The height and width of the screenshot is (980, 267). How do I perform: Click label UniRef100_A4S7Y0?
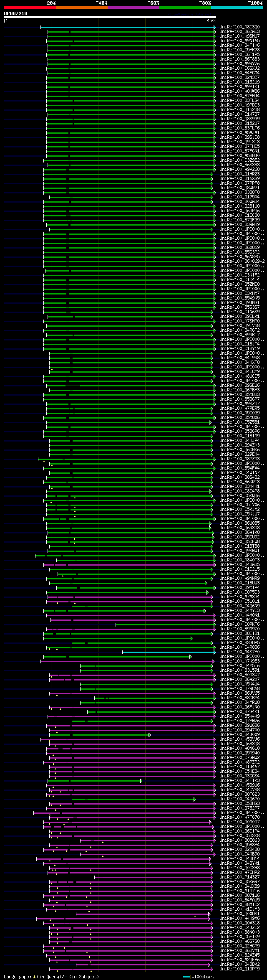coord(239,652)
